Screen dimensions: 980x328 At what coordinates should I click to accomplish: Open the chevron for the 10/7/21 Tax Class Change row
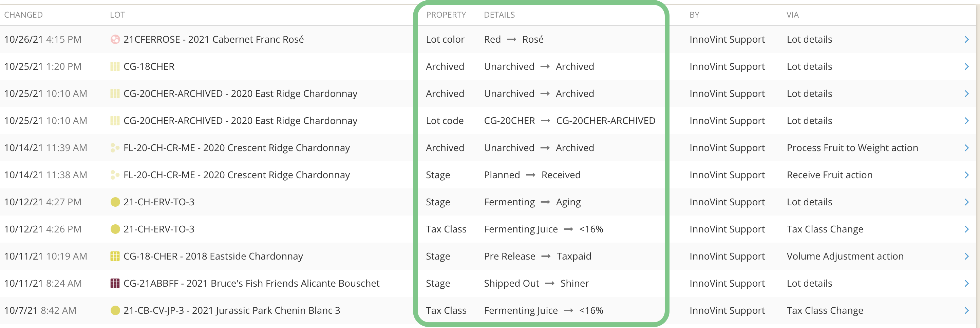coord(967,310)
